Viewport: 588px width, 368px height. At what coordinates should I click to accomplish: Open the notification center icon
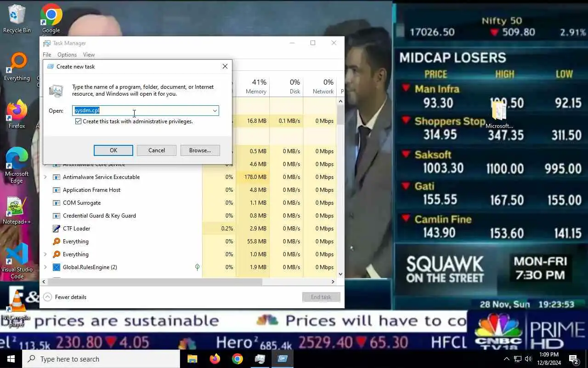coord(573,359)
